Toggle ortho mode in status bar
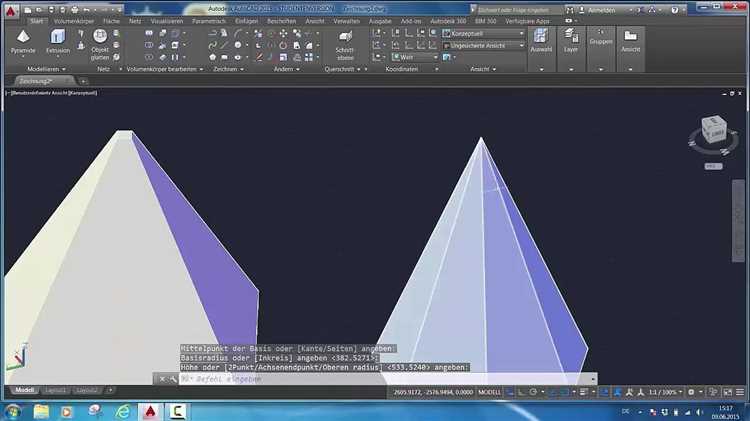 point(521,392)
